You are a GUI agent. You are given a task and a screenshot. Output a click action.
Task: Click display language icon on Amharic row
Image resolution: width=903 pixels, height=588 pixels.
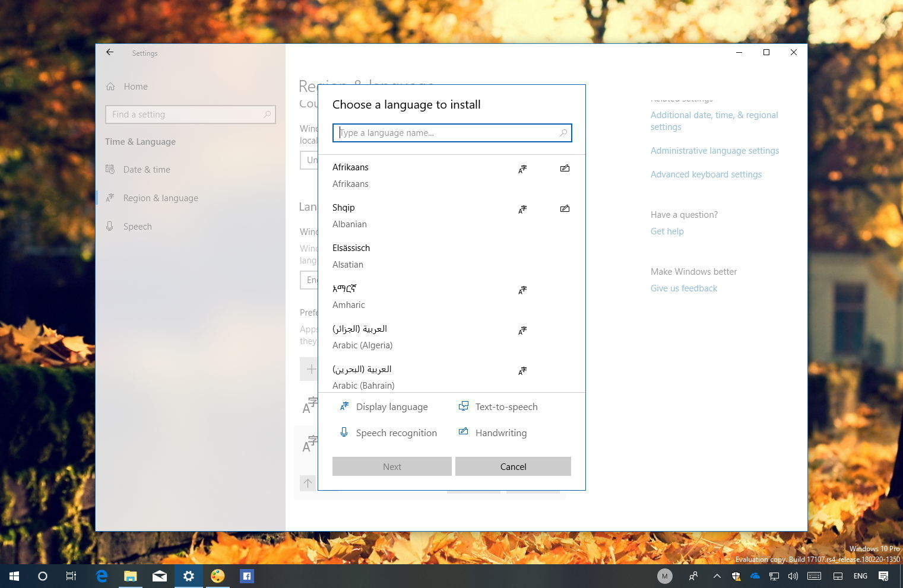pyautogui.click(x=522, y=290)
